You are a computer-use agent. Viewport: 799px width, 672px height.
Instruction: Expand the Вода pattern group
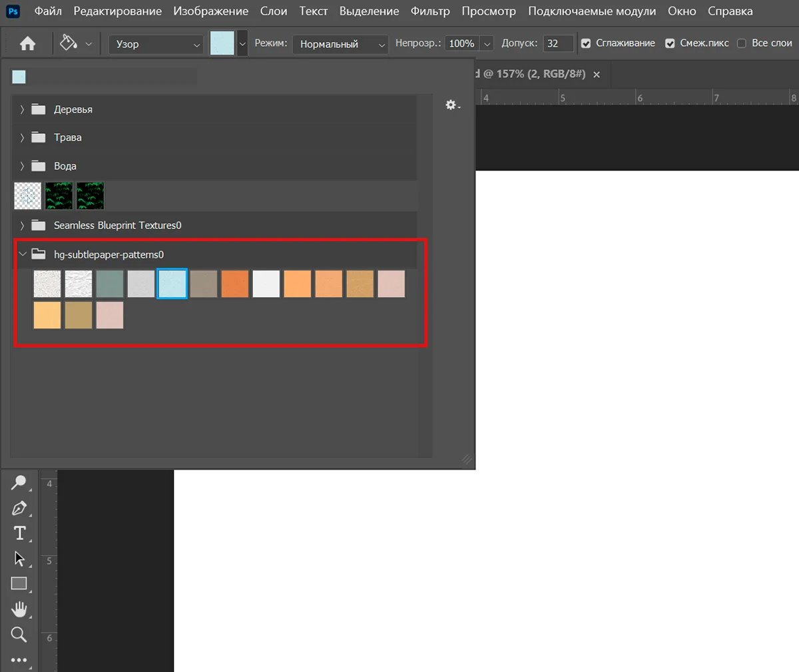coord(22,166)
